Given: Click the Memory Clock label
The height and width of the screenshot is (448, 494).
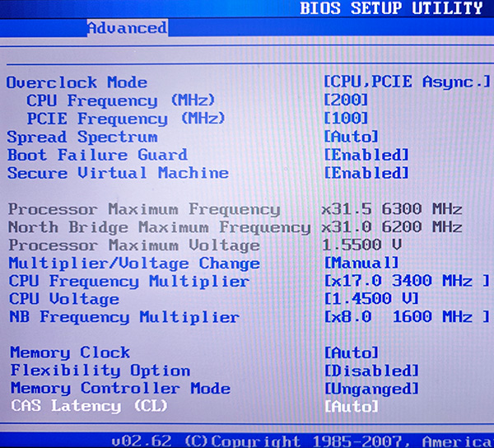Looking at the screenshot, I should click(x=70, y=352).
